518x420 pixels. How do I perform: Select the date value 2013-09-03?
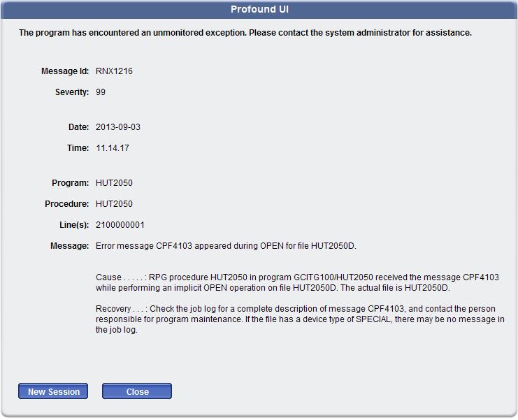point(118,127)
